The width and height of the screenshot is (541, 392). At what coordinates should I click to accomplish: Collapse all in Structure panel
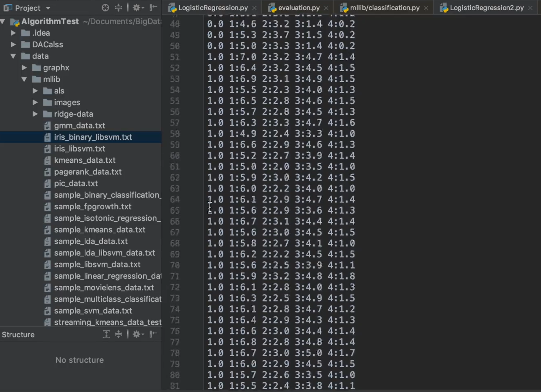(x=118, y=334)
